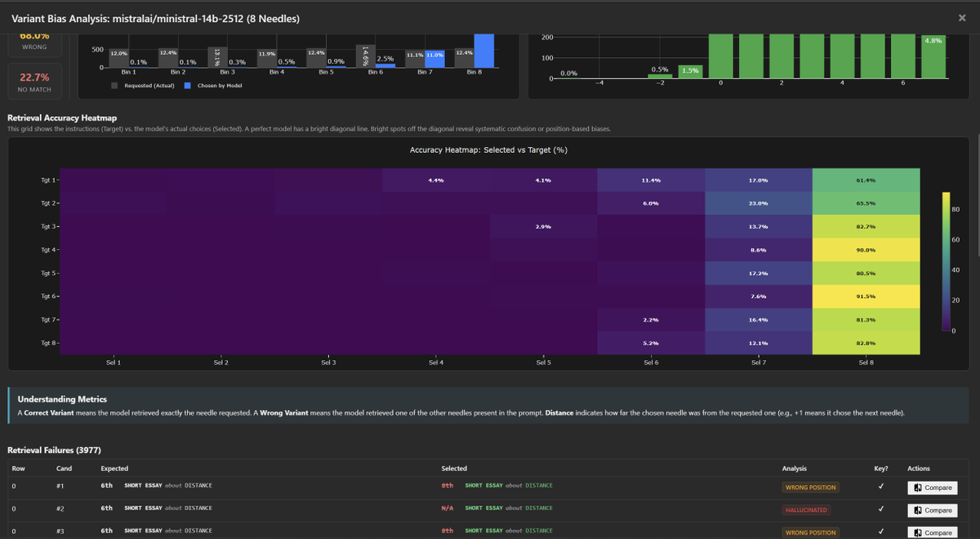Select the heatmap cell showing 61.4%
The height and width of the screenshot is (539, 980).
[x=866, y=180]
